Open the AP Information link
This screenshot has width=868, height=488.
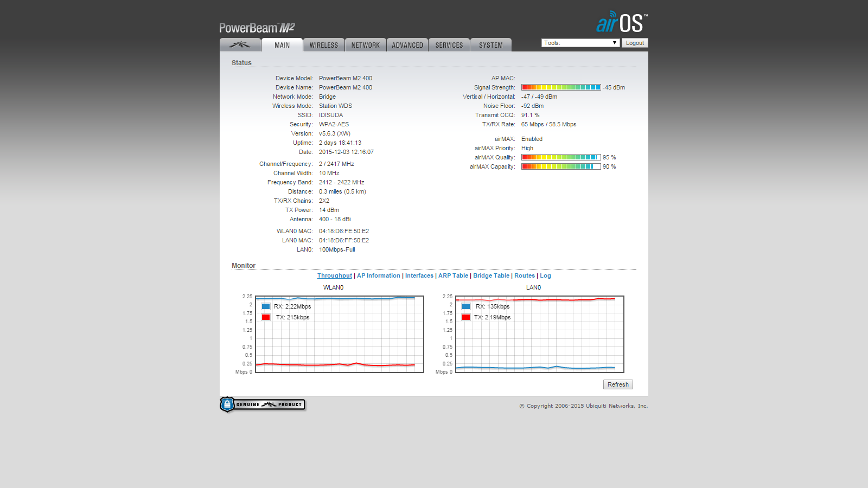pos(379,275)
